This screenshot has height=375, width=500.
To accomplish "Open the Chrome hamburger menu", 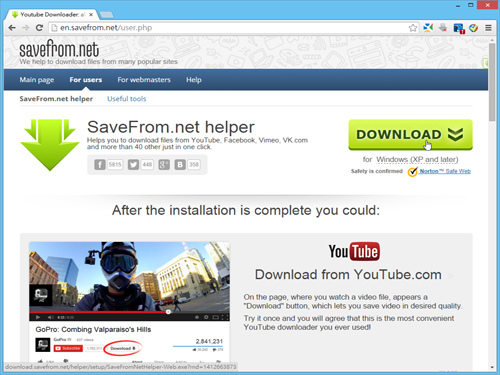I will pyautogui.click(x=488, y=28).
